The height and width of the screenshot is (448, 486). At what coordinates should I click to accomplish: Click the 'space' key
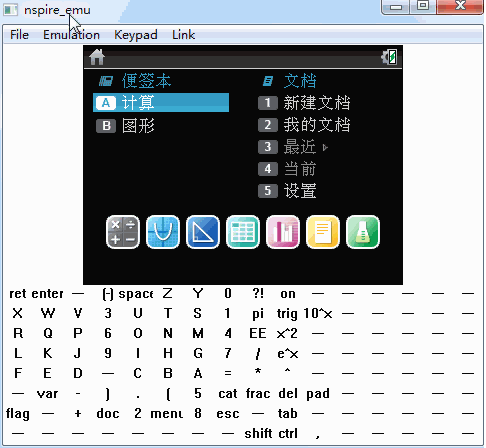coord(136,294)
